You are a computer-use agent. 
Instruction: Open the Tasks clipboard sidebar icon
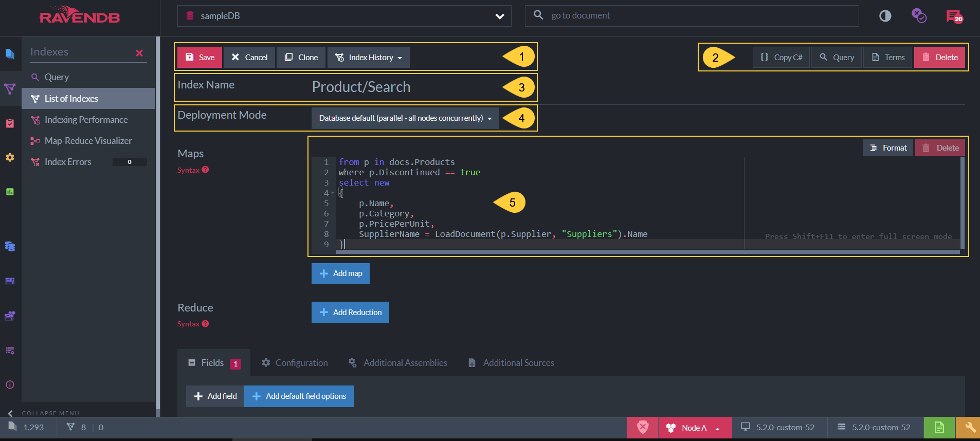pos(10,123)
